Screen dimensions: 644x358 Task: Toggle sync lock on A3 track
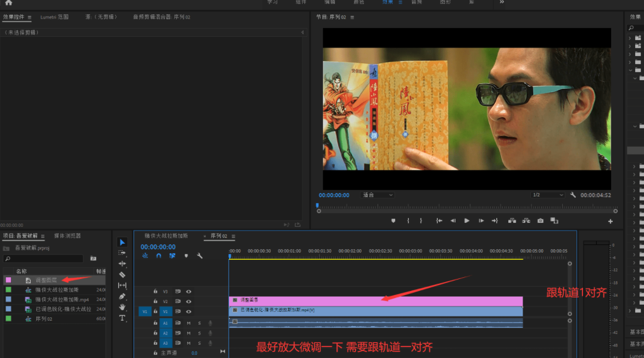pyautogui.click(x=178, y=343)
